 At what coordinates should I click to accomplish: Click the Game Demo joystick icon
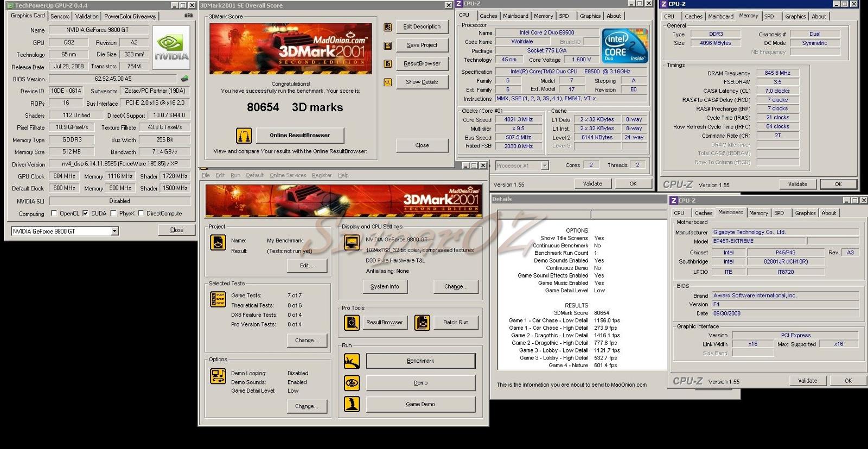tap(352, 404)
